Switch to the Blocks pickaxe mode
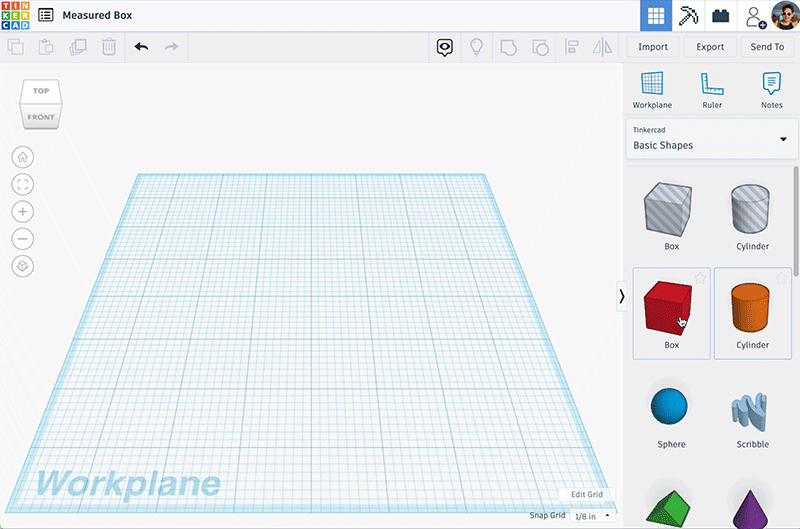This screenshot has height=529, width=800. pyautogui.click(x=688, y=16)
